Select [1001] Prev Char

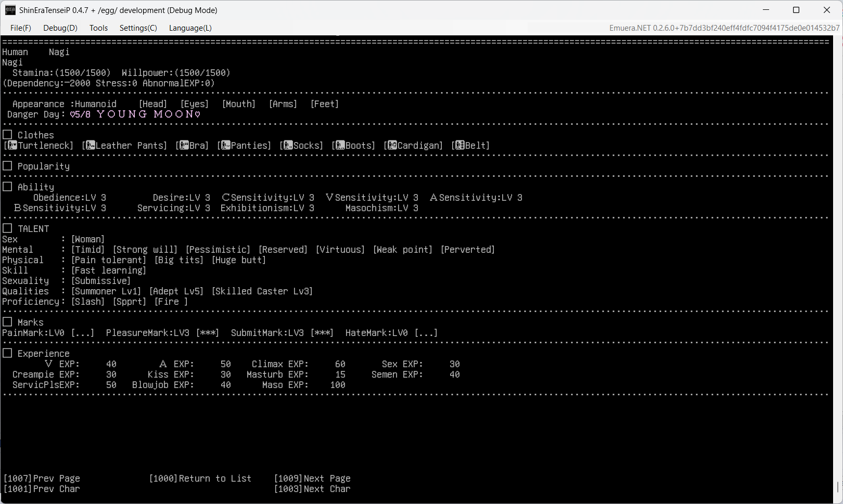[x=42, y=489]
